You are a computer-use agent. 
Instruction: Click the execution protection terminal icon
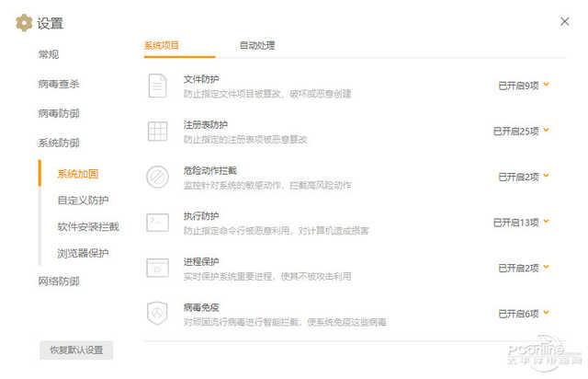point(157,222)
